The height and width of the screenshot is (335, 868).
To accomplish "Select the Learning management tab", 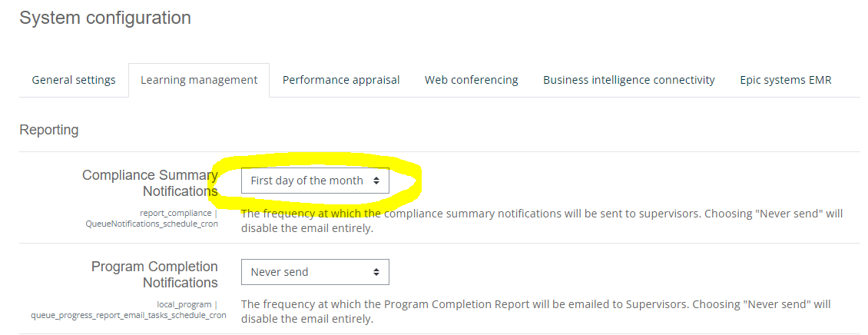I will [x=199, y=80].
